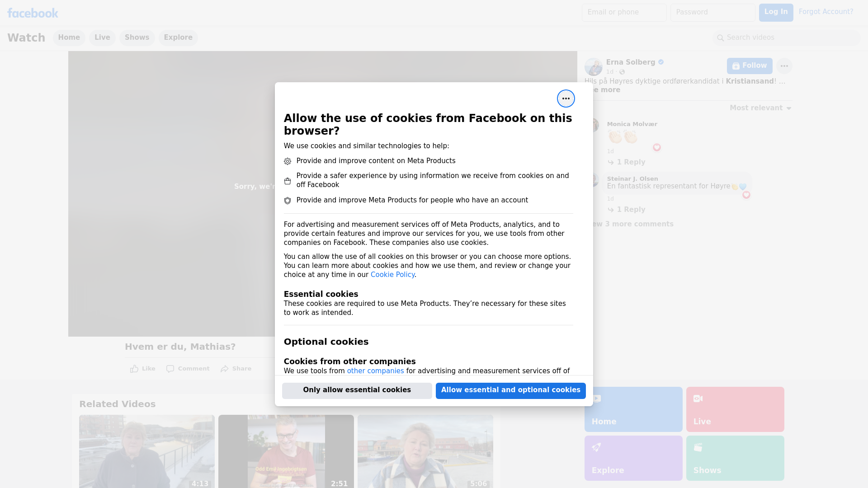Click the video title Hvem er du, Mathias?
The height and width of the screenshot is (488, 868).
point(180,347)
